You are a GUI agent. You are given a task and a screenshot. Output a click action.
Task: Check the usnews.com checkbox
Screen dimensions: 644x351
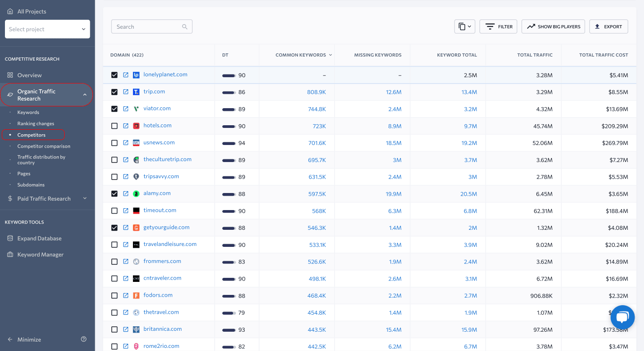coord(115,143)
